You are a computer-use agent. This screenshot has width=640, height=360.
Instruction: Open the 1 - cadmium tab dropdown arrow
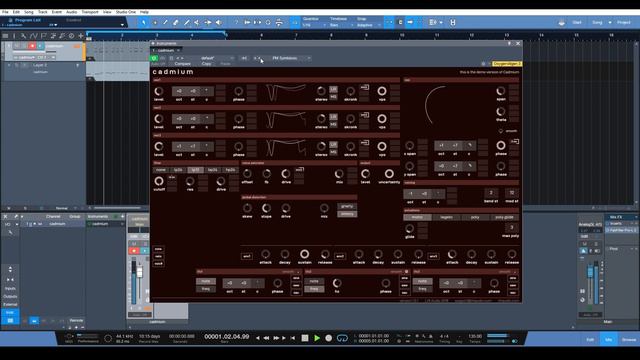[178, 51]
